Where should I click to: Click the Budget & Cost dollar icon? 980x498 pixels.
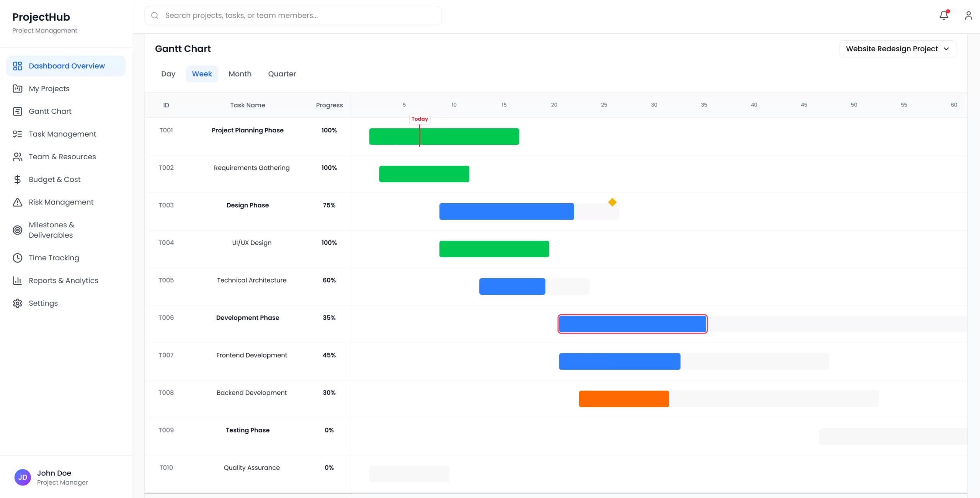(x=17, y=179)
